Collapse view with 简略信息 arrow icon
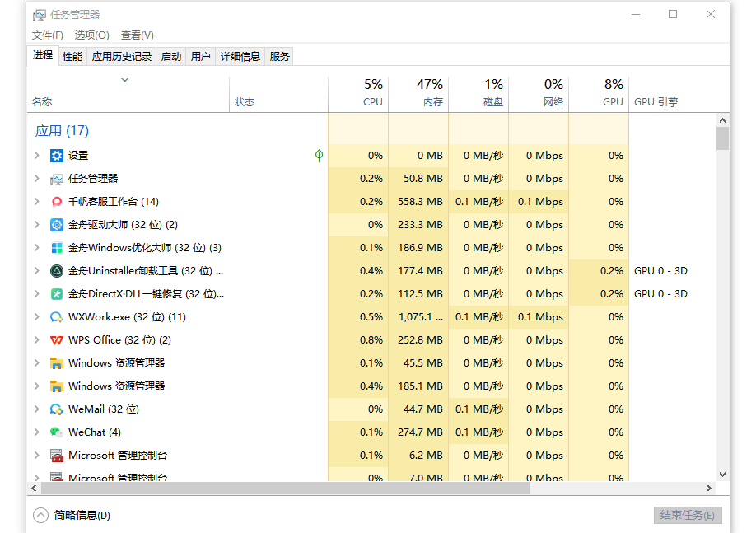 41,515
